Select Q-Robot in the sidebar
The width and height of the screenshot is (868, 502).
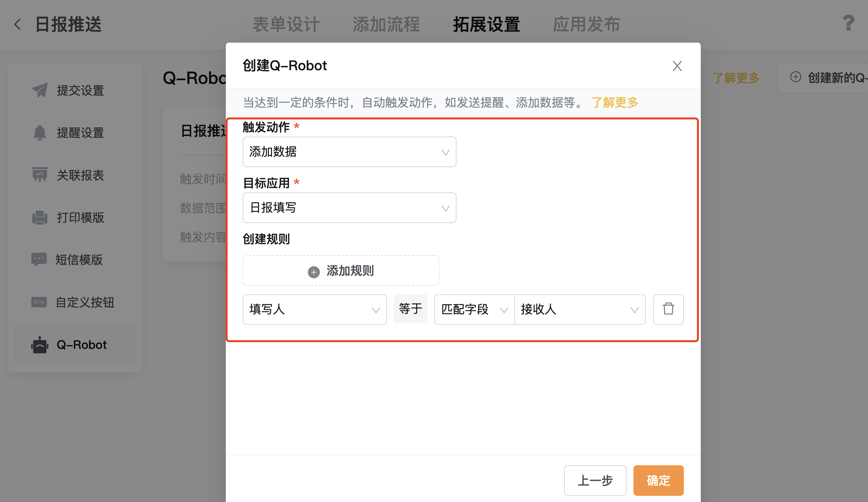click(x=75, y=345)
